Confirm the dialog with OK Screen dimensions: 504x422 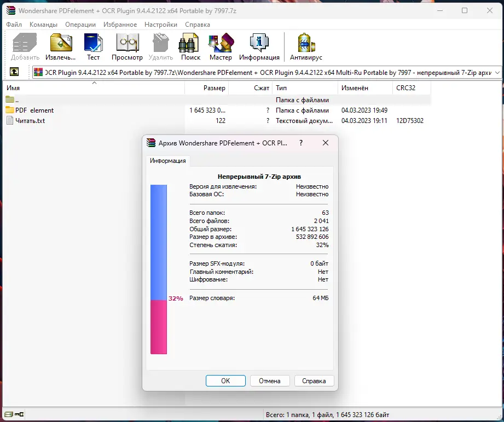(x=225, y=380)
